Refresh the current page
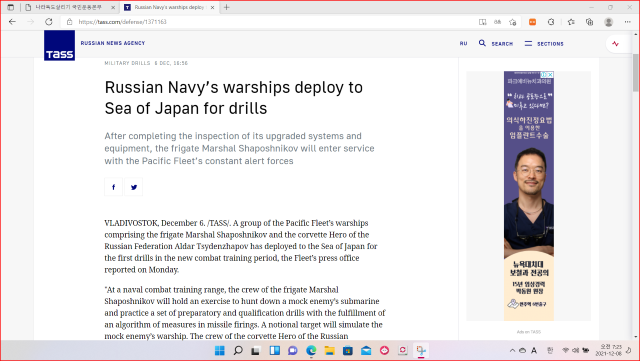This screenshot has height=361, width=640. 49,22
